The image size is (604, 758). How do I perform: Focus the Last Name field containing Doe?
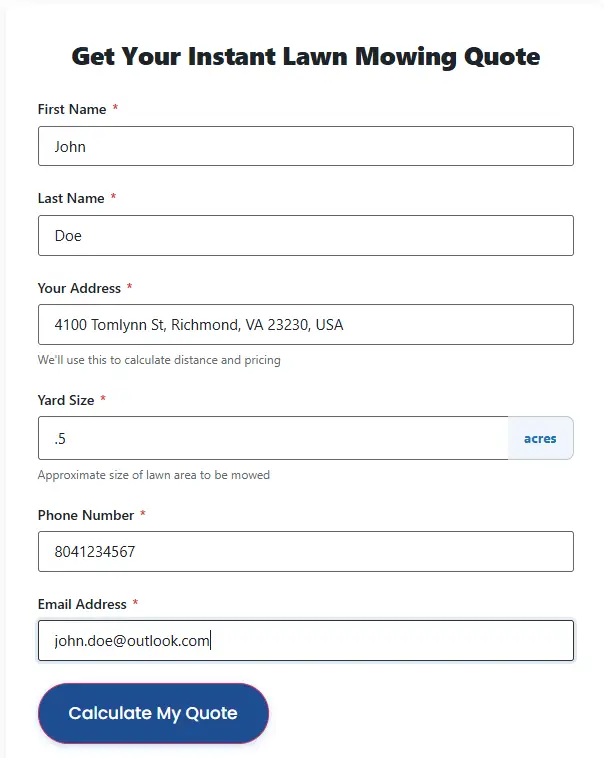305,235
